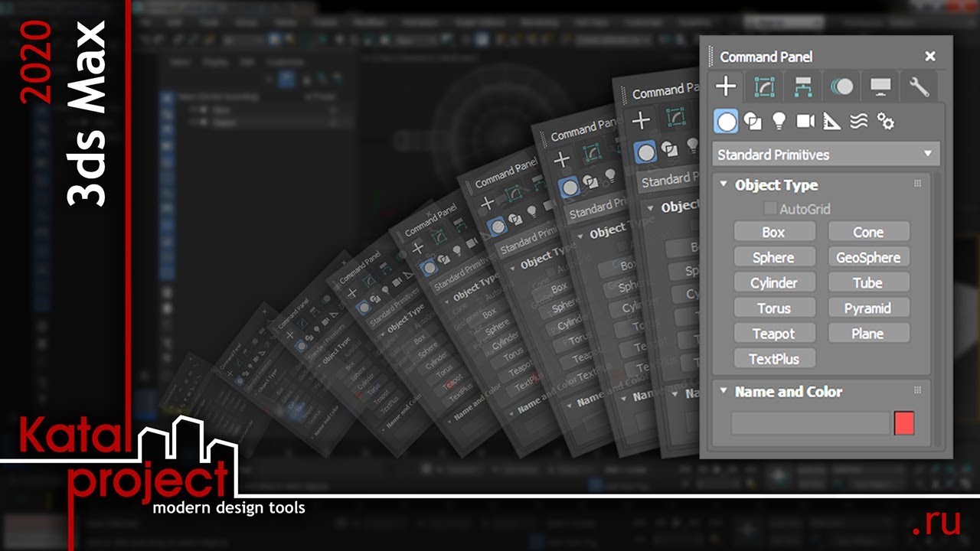Viewport: 980px width, 551px height.
Task: Choose the Pyramid button
Action: click(868, 308)
